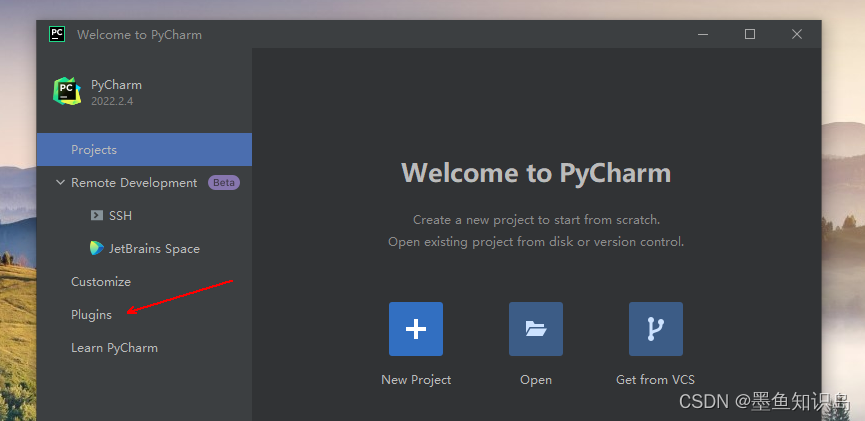This screenshot has width=865, height=421.
Task: Click the Beta badge
Action: click(223, 183)
